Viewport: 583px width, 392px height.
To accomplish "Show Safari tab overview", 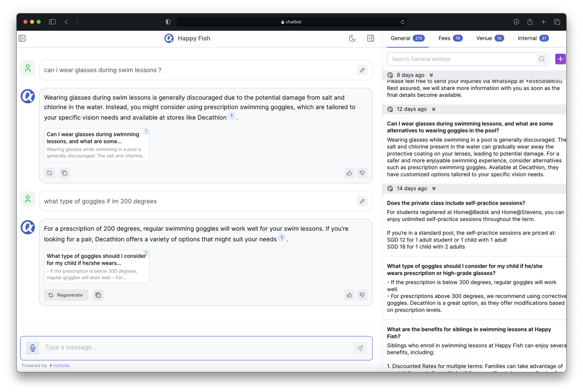I will 557,22.
